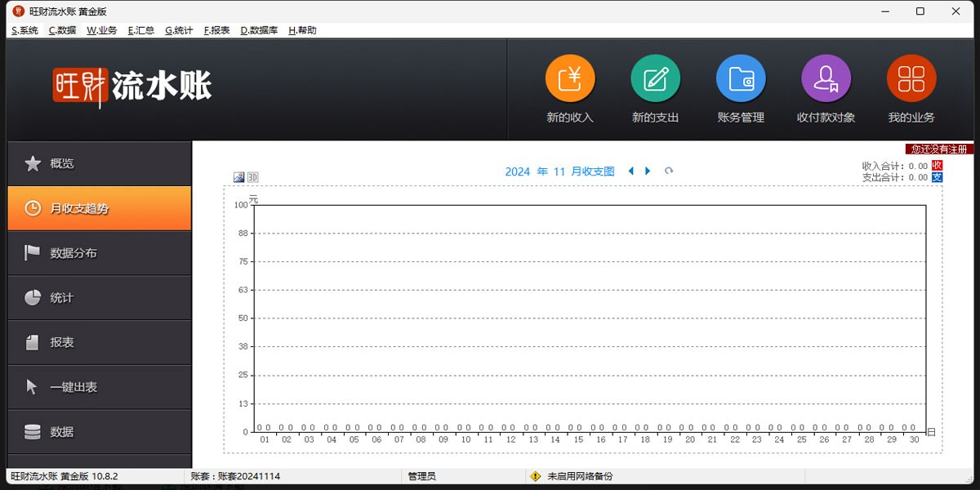The image size is (980, 490).
Task: Open 统计 sidebar item
Action: click(99, 298)
